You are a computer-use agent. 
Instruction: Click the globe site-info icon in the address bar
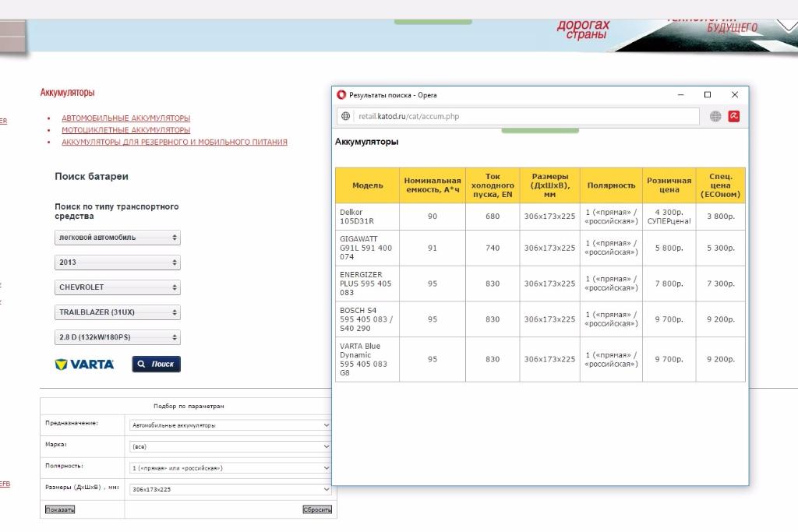tap(345, 116)
